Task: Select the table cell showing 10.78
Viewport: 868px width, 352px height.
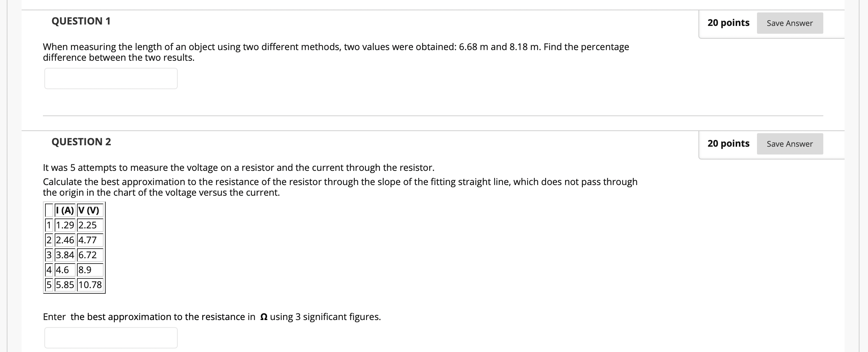Action: click(89, 285)
